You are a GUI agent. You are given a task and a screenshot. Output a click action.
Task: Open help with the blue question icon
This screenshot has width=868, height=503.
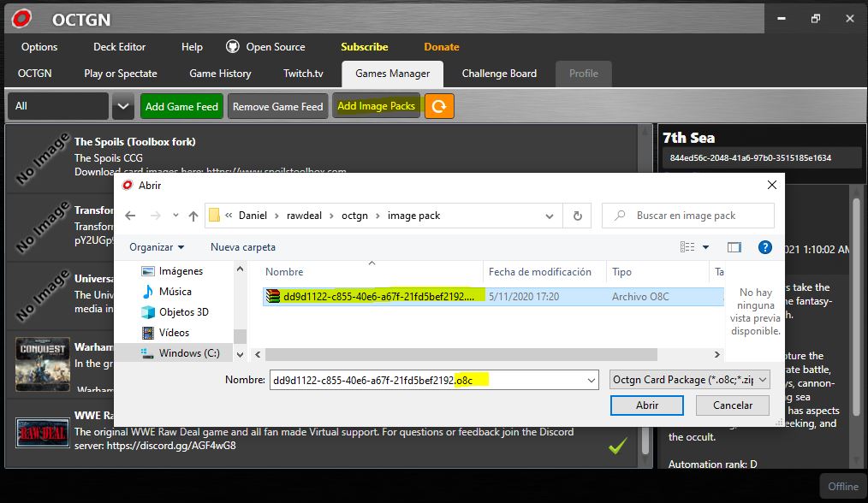pos(765,247)
